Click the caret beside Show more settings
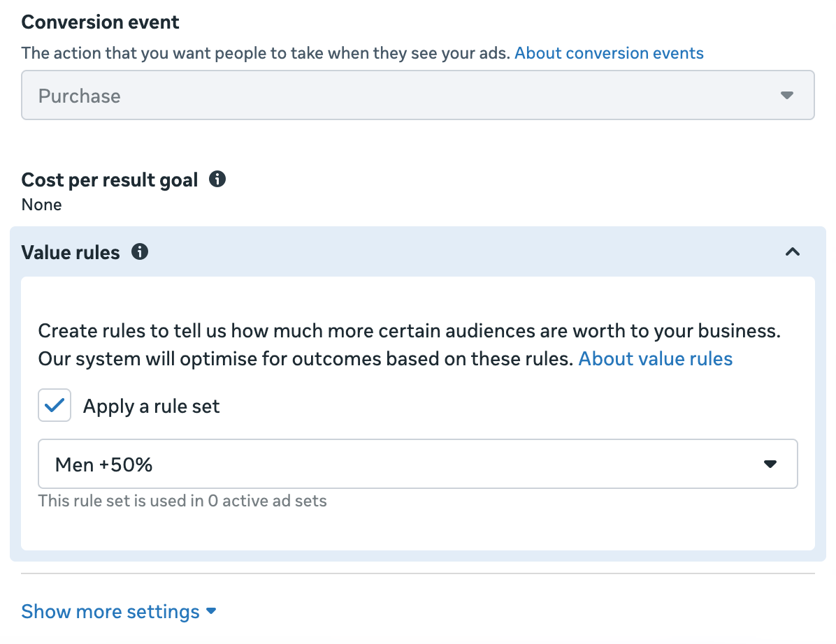Image resolution: width=836 pixels, height=644 pixels. click(211, 612)
